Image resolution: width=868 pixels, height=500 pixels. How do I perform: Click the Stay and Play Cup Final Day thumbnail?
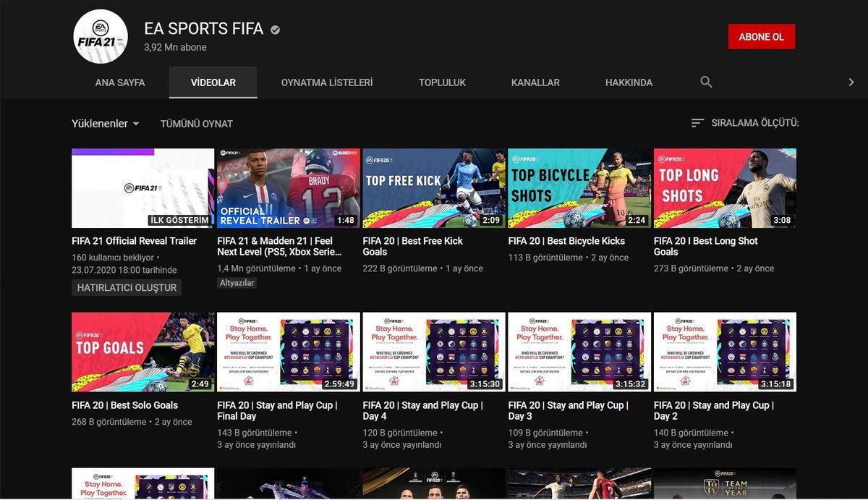pos(288,352)
